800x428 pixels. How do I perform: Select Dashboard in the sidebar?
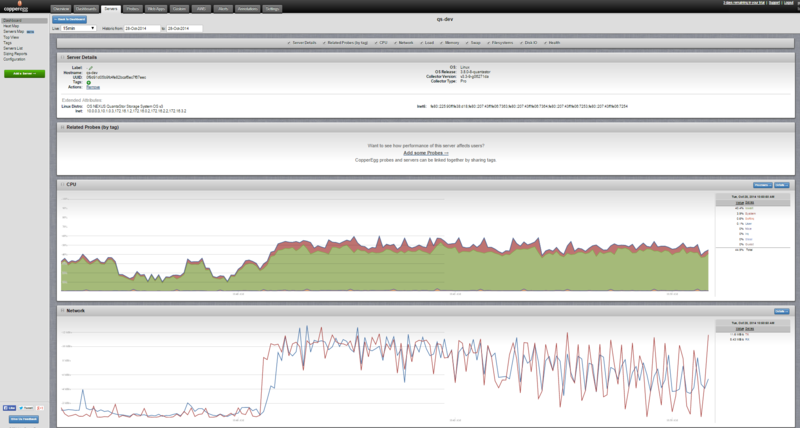(x=24, y=21)
